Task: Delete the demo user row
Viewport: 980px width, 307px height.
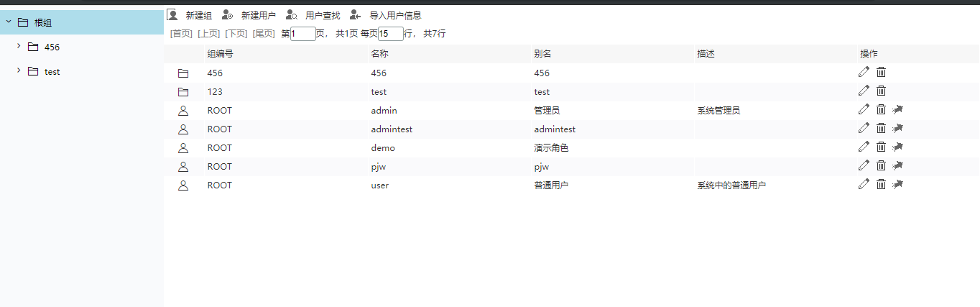Action: (882, 147)
